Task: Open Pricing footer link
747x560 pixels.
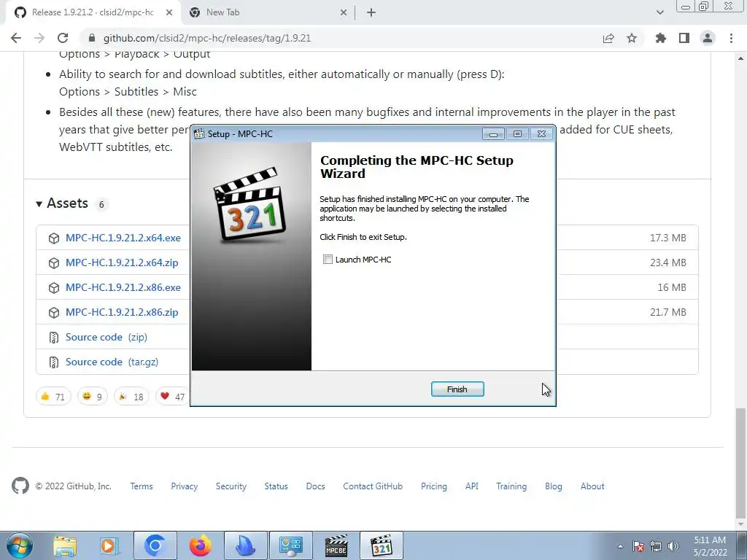Action: pos(434,486)
